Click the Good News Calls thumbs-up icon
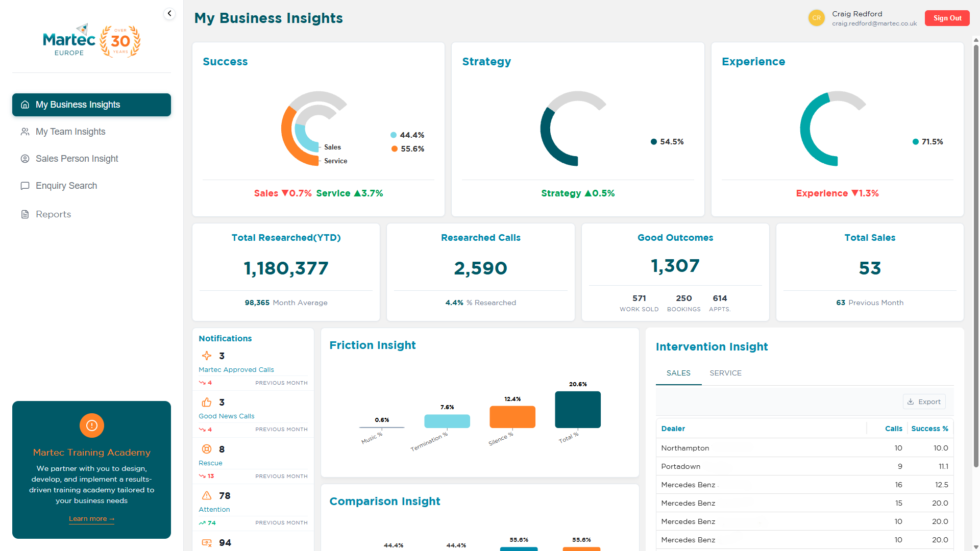This screenshot has height=551, width=980. pyautogui.click(x=207, y=403)
